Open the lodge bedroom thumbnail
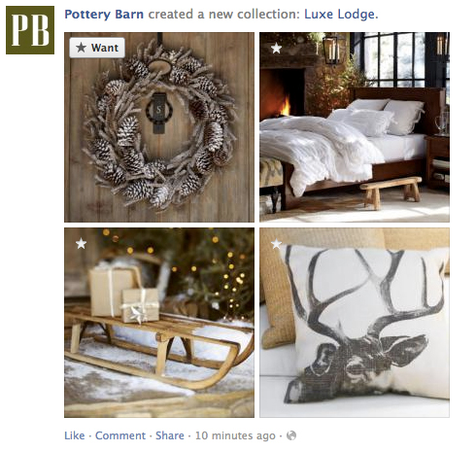The width and height of the screenshot is (476, 451). click(x=355, y=127)
